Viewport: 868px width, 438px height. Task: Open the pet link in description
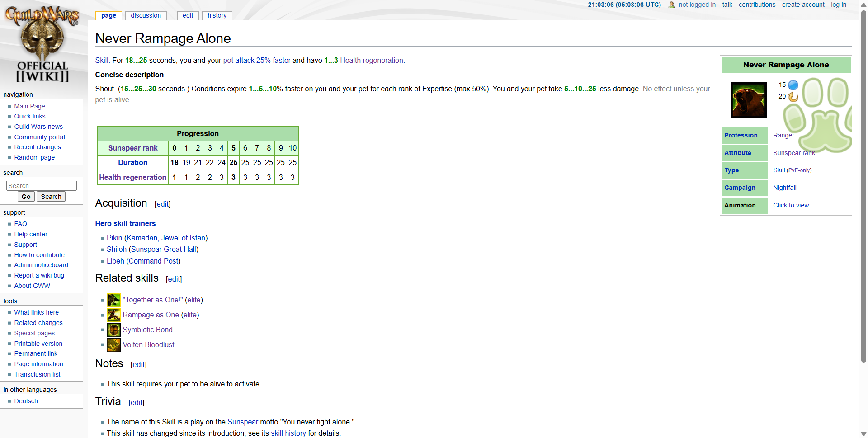pyautogui.click(x=228, y=61)
